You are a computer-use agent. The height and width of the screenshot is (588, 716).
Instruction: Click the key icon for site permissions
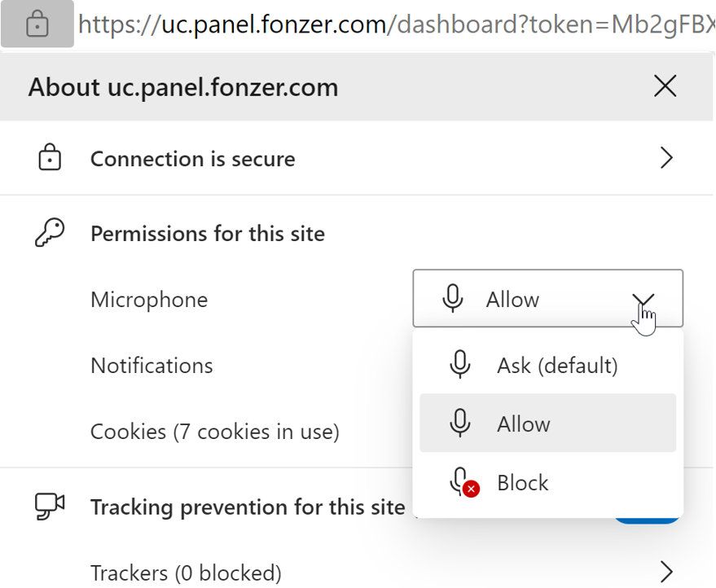point(50,232)
